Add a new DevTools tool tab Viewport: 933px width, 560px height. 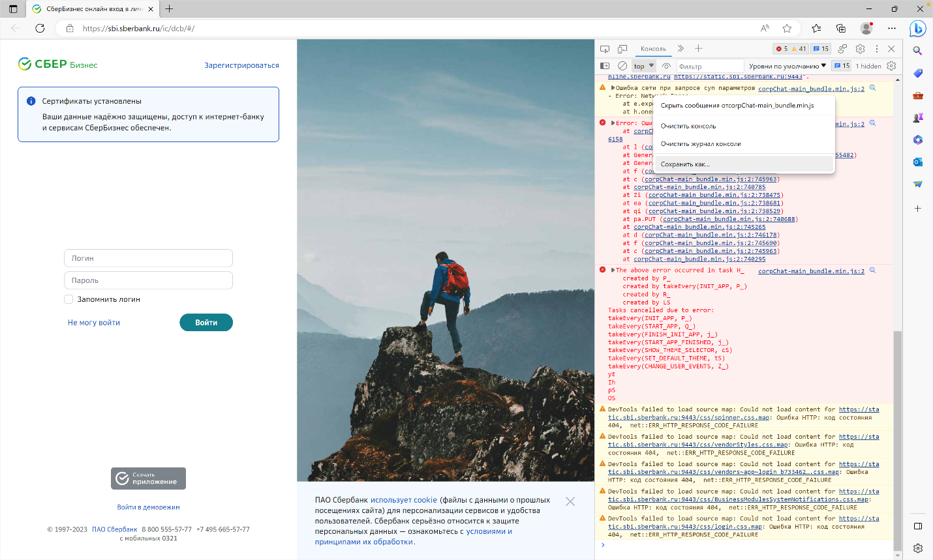(698, 48)
